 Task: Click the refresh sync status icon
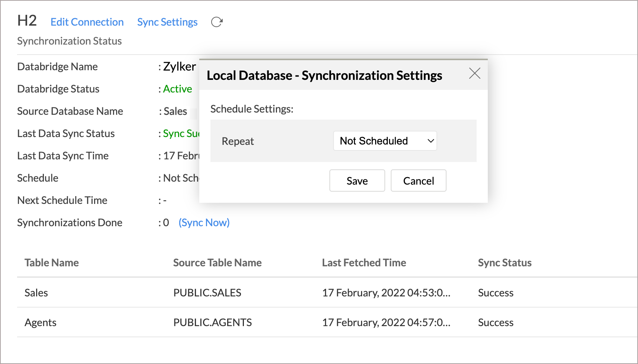(217, 22)
